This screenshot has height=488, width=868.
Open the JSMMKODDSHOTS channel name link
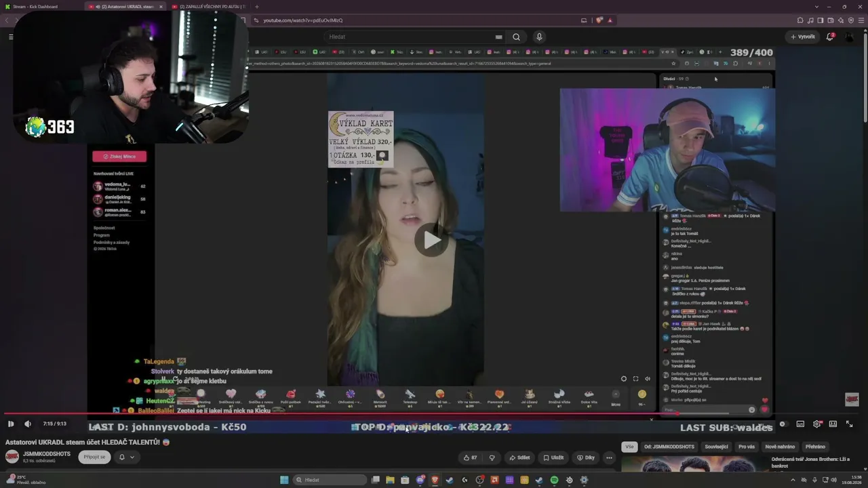pos(47,453)
